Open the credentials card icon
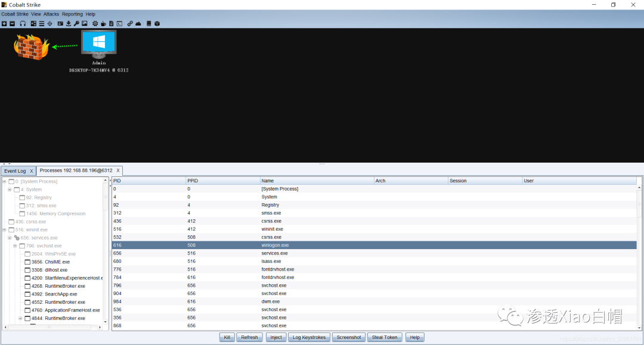The height and width of the screenshot is (345, 644). (60, 24)
